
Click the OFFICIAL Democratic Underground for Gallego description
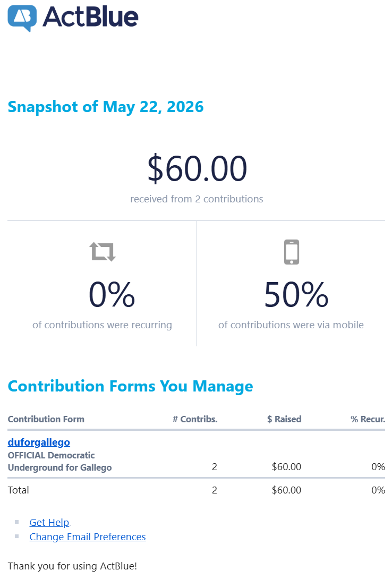[x=59, y=461]
